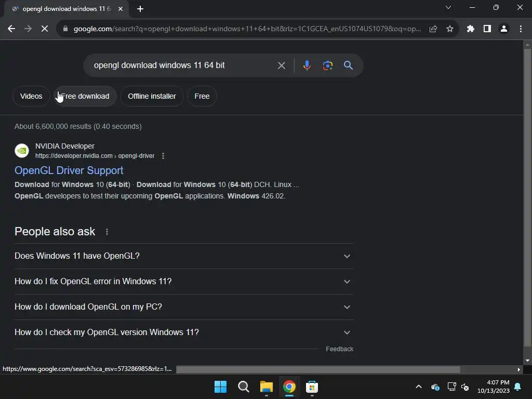Click the forward navigation arrow

click(x=28, y=29)
